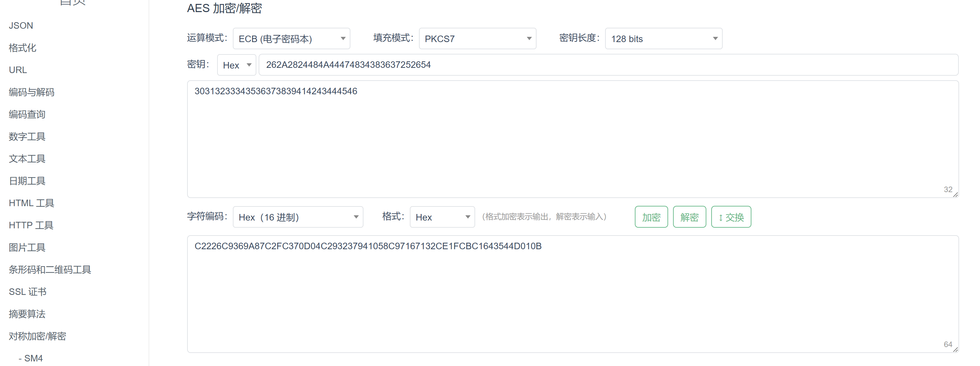Focus the plaintext input text area

pos(572,139)
